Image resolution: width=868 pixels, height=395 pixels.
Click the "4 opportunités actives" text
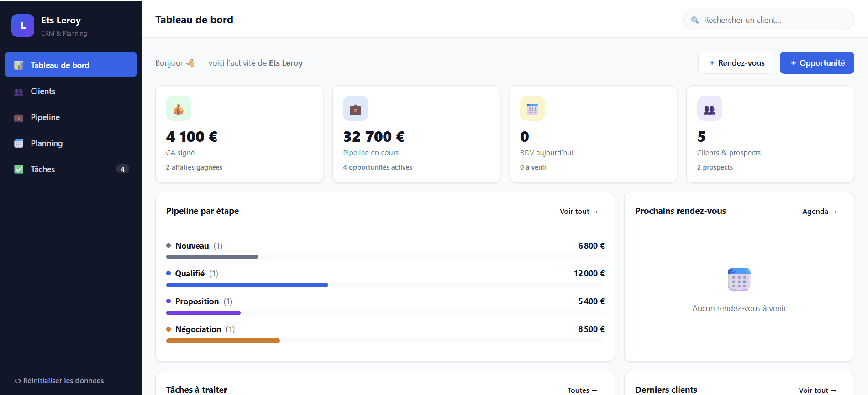[x=378, y=167]
